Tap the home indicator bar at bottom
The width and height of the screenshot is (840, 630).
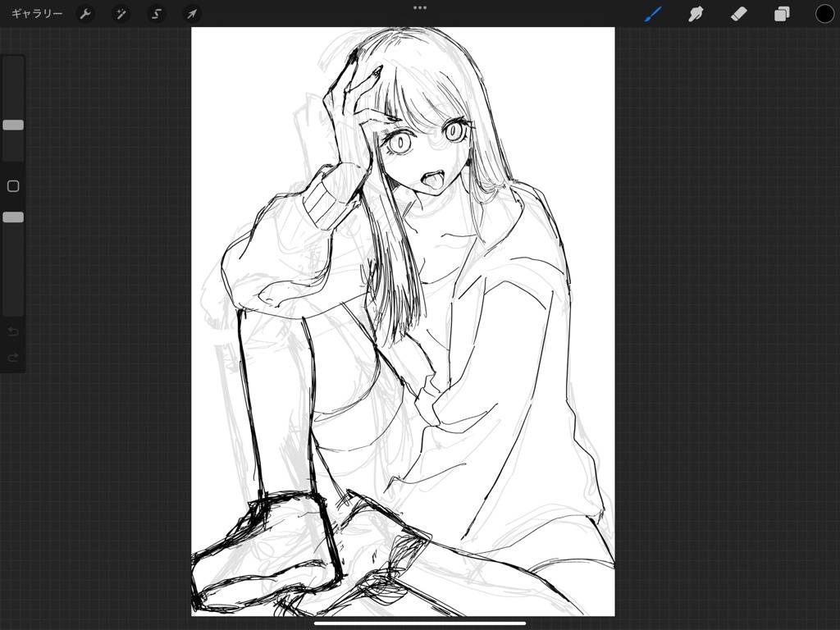[x=420, y=623]
